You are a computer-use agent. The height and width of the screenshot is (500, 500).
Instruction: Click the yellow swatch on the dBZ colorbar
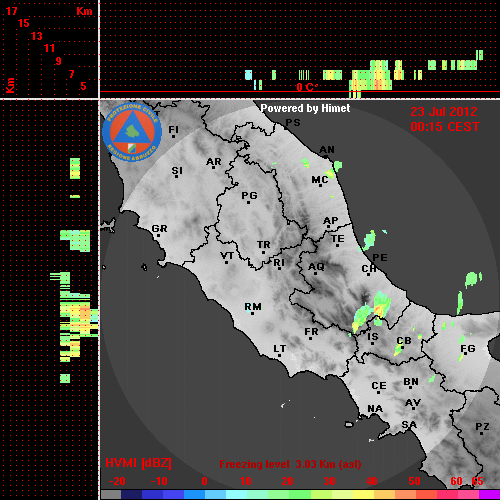tap(363, 494)
